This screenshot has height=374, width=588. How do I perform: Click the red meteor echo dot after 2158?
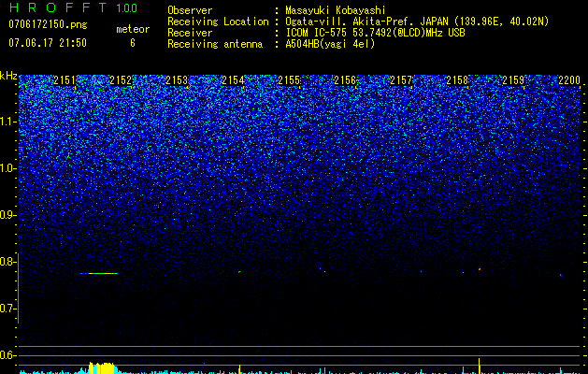[x=480, y=269]
